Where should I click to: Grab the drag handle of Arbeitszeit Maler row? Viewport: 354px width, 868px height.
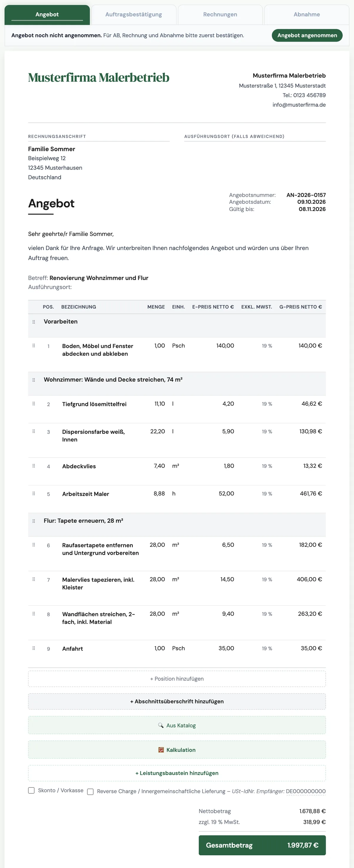34,493
